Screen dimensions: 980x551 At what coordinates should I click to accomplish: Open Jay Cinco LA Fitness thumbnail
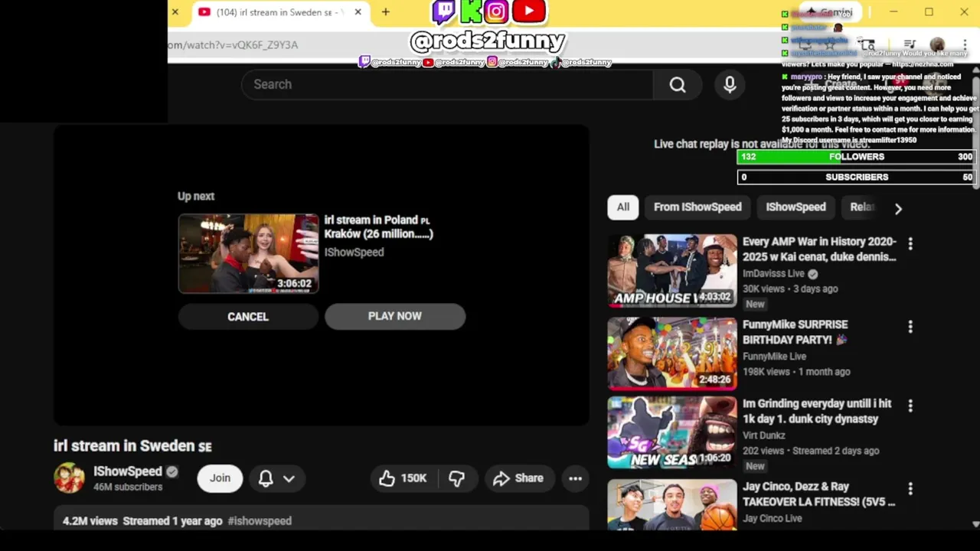672,504
